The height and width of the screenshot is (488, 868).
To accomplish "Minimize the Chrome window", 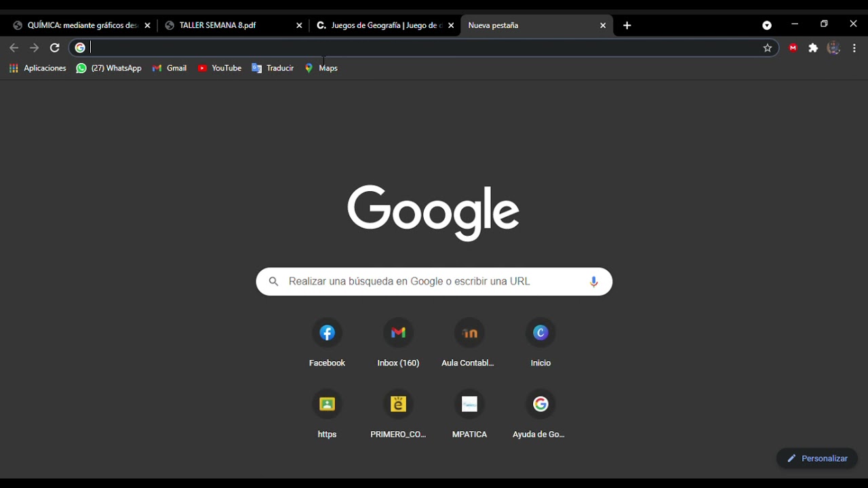I will coord(795,24).
